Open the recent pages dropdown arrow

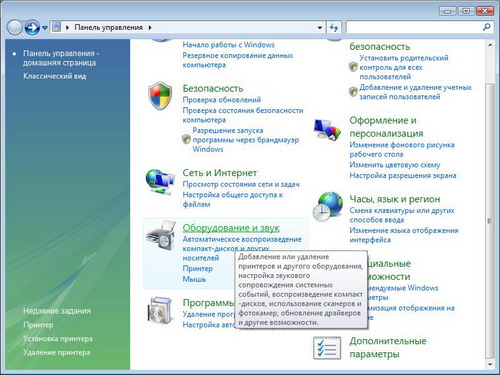pyautogui.click(x=45, y=28)
